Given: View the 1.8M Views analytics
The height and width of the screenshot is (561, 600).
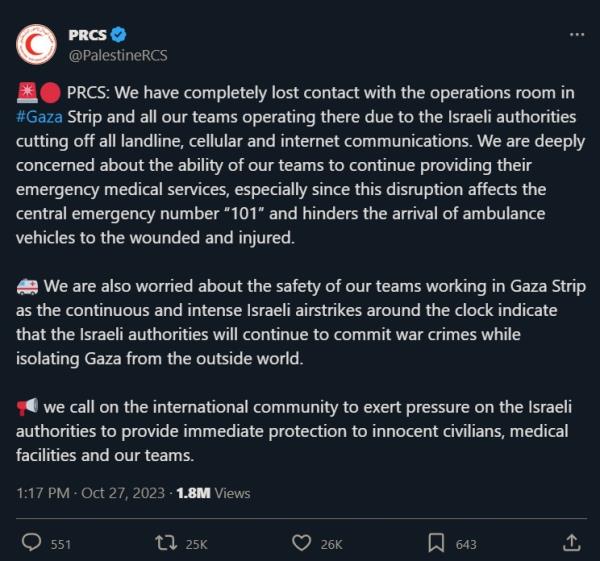Looking at the screenshot, I should click(213, 493).
